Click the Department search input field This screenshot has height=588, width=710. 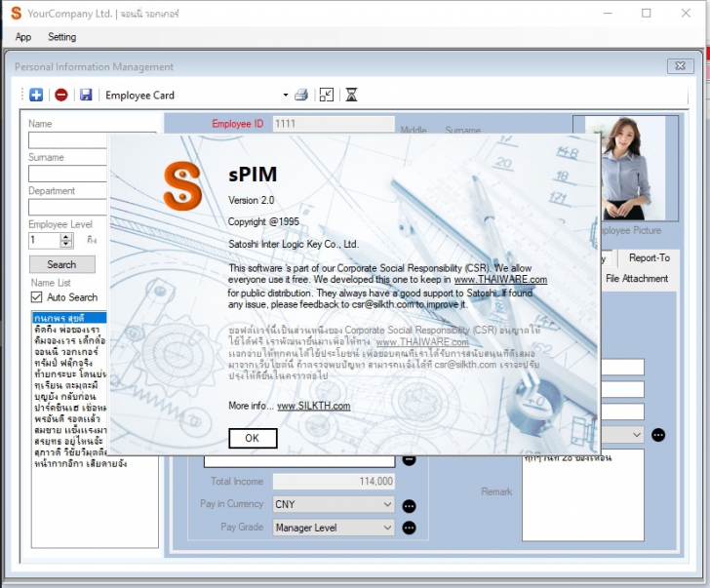(x=67, y=207)
